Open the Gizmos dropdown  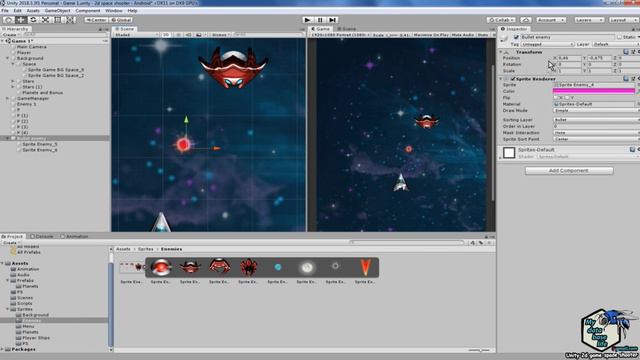[220, 35]
